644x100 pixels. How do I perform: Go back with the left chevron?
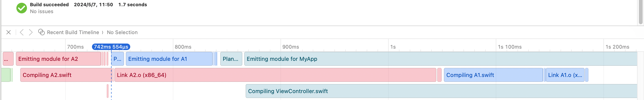click(x=22, y=32)
